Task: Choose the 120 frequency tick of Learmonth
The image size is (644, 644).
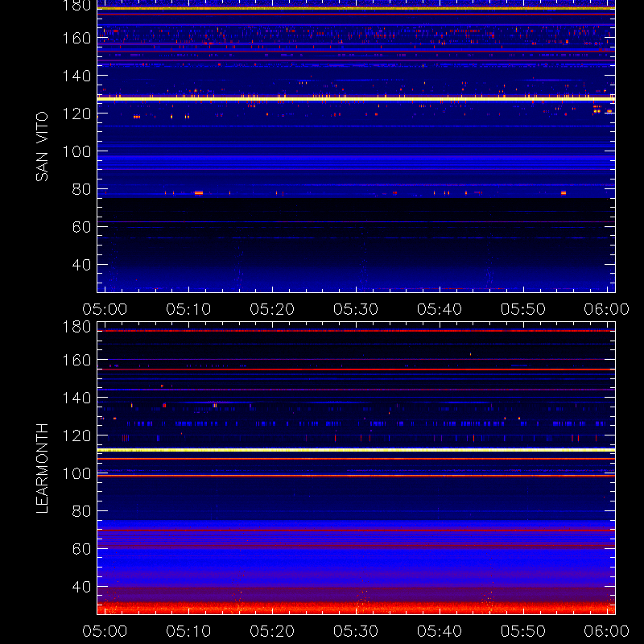Action: [76, 436]
